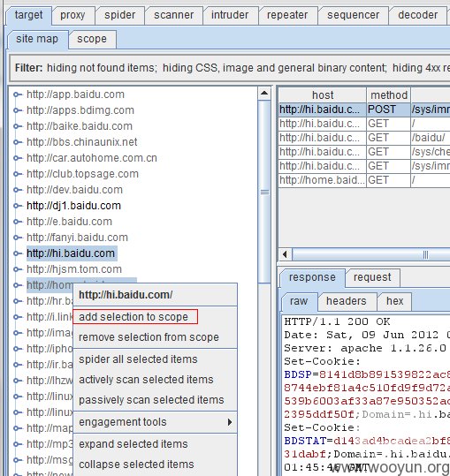Open engagement tools submenu arrow
The height and width of the screenshot is (476, 450).
pos(230,422)
